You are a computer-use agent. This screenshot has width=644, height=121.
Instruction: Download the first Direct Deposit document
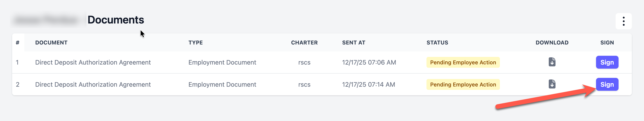[x=552, y=62]
